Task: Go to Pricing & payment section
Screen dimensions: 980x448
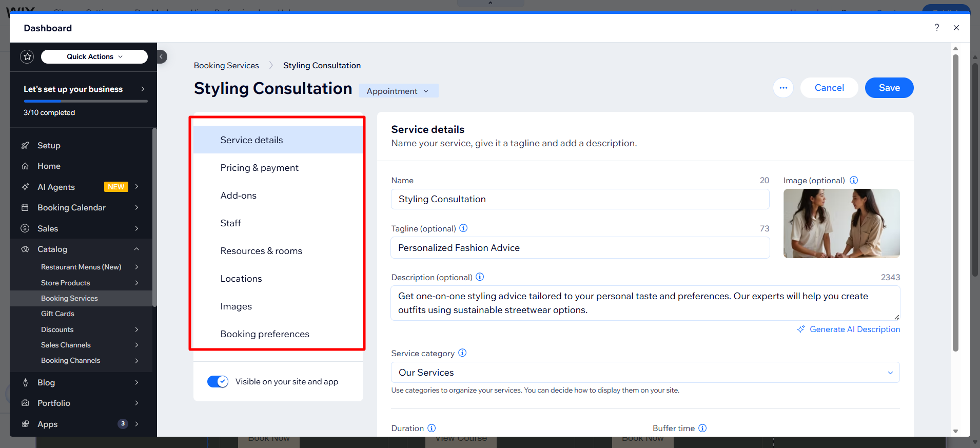Action: point(278,168)
